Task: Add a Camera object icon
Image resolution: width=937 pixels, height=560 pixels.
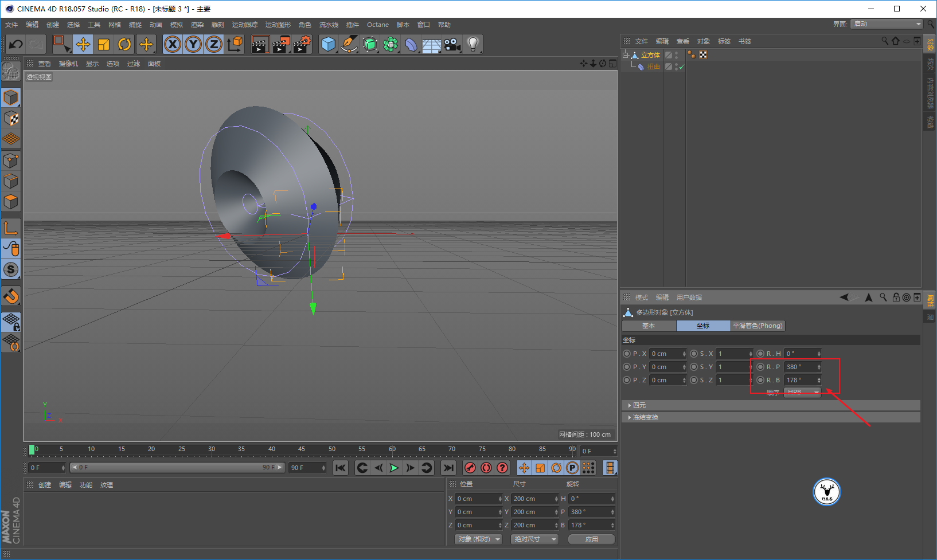Action: 452,44
